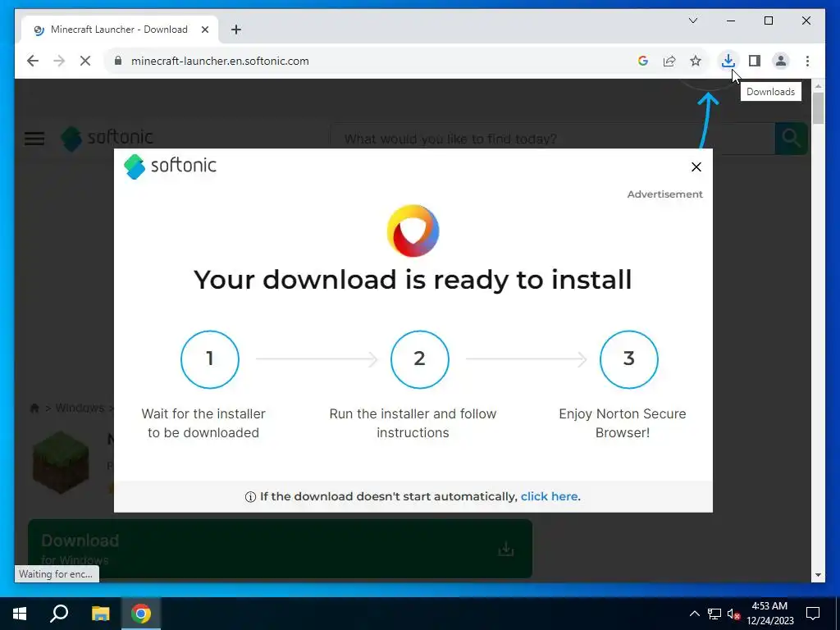The height and width of the screenshot is (630, 840).
Task: Click the muted volume tray icon
Action: tap(733, 614)
